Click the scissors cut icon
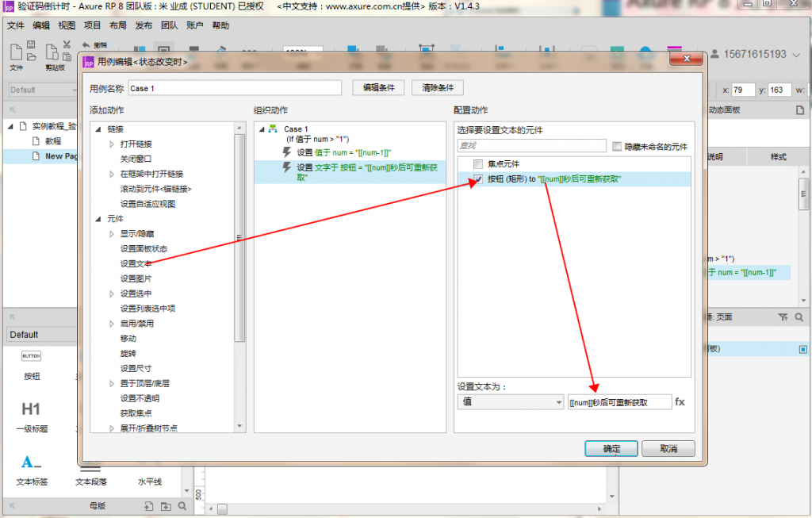Viewport: 812px width, 518px height. (67, 45)
